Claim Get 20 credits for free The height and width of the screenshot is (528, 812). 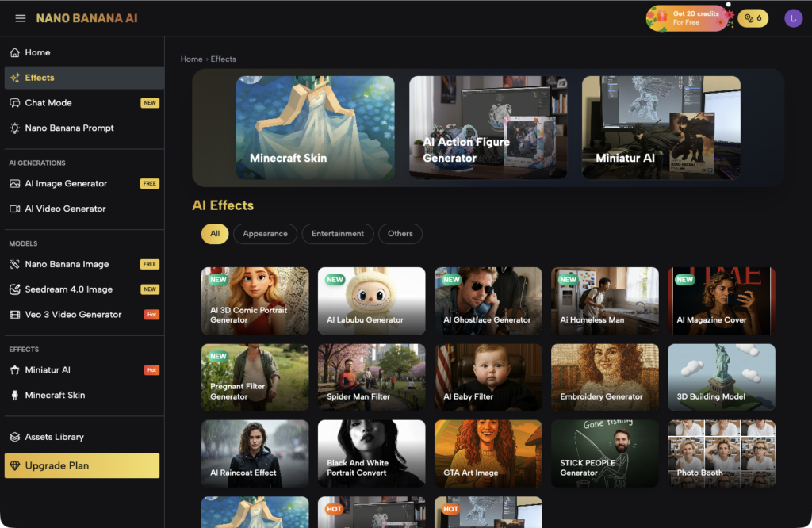688,18
